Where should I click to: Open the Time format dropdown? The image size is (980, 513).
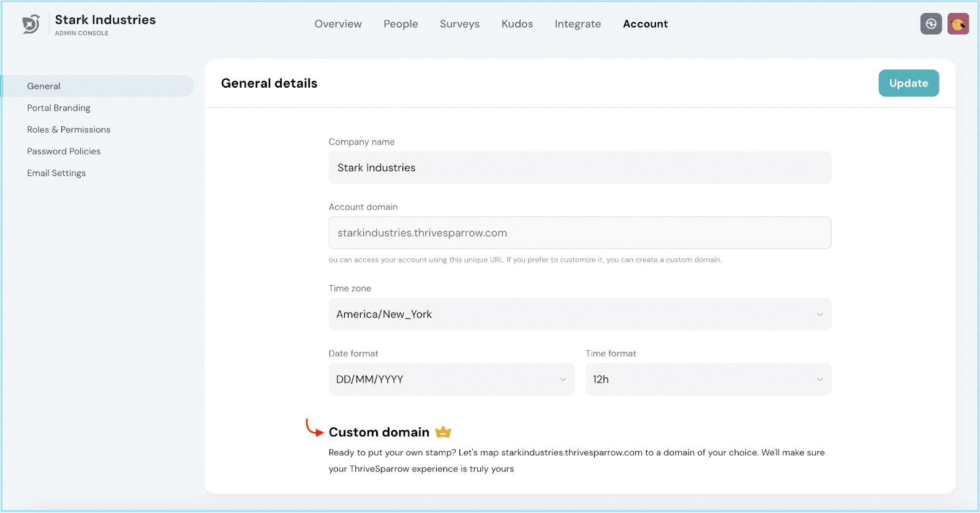[x=708, y=379]
